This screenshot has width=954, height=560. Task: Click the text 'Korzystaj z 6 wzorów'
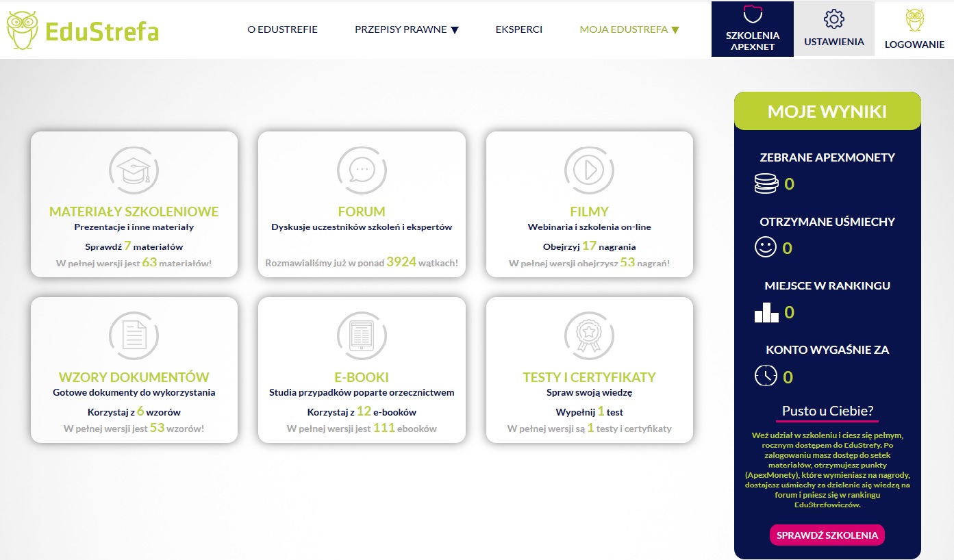tap(134, 411)
